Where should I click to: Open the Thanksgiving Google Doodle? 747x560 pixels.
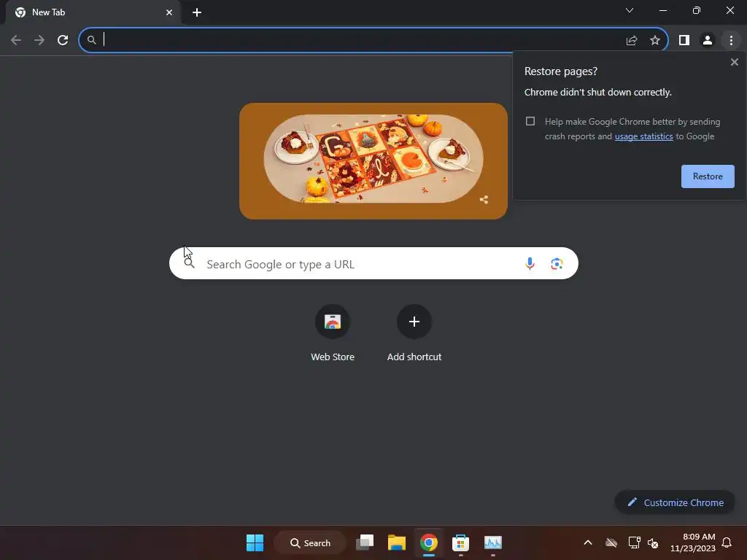click(x=373, y=161)
